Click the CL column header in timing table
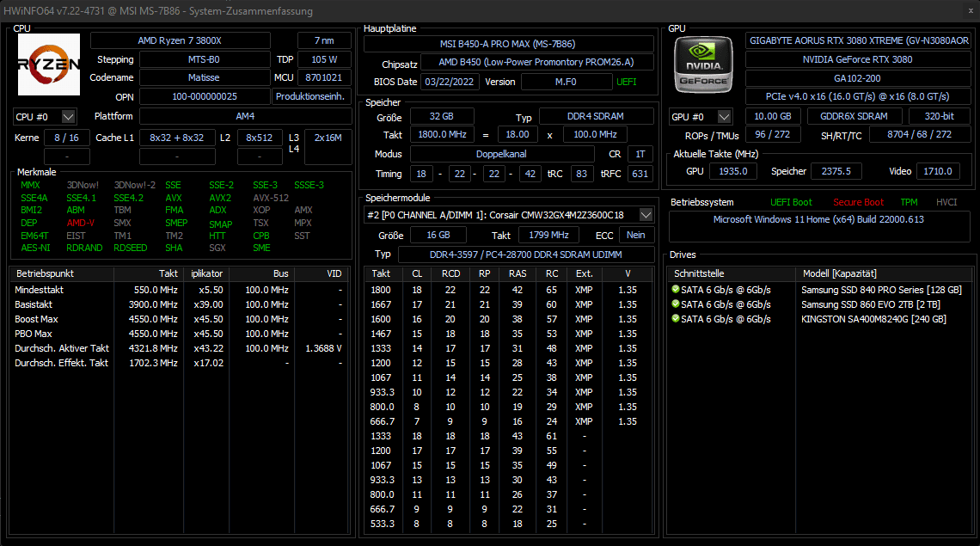Image resolution: width=980 pixels, height=546 pixels. [x=417, y=273]
